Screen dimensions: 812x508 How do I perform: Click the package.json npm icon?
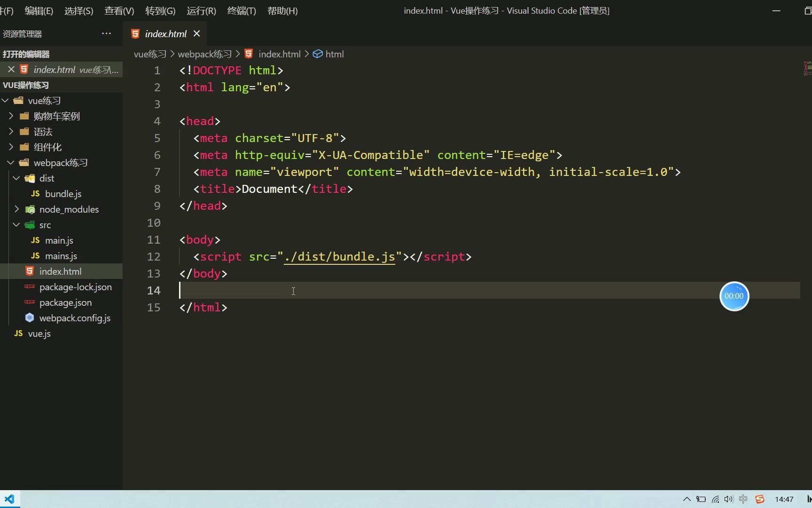[30, 302]
